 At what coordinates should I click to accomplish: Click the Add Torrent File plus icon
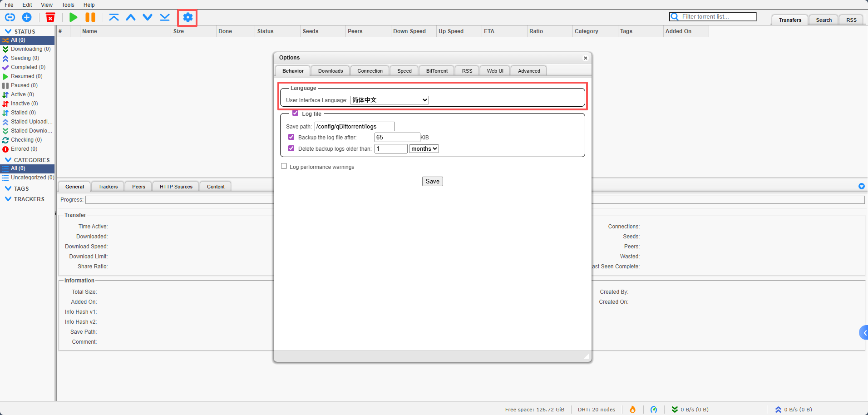[x=27, y=17]
